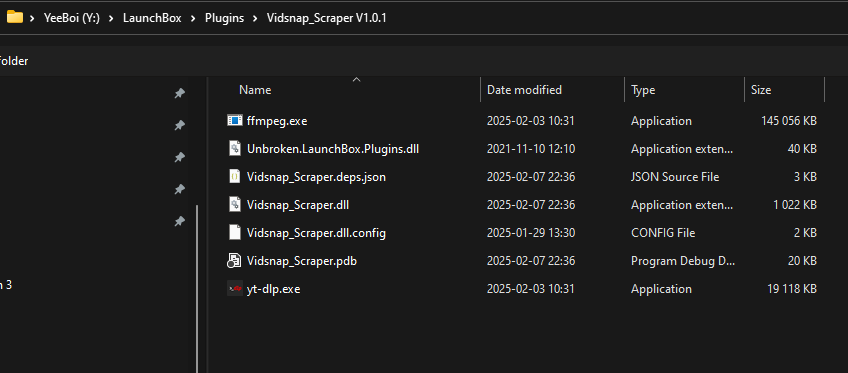This screenshot has width=848, height=373.
Task: Click the navigation pane vertical scrollbar
Action: coord(197,289)
